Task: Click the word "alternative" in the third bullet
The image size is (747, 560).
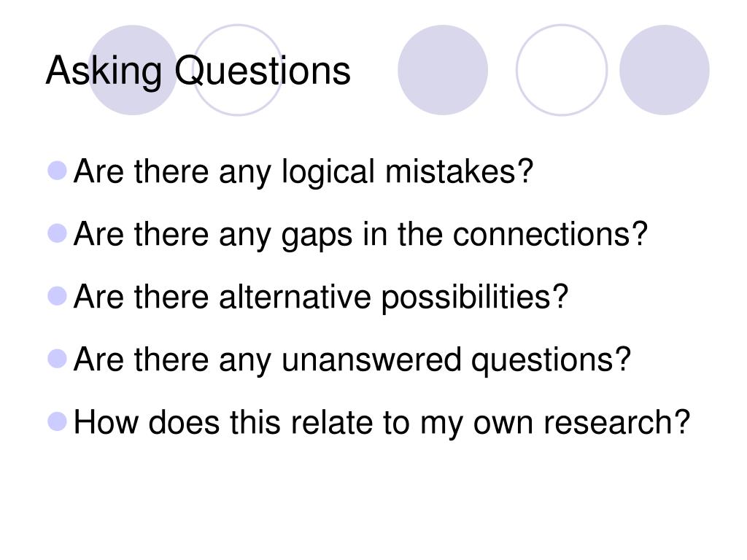Action: (x=295, y=297)
